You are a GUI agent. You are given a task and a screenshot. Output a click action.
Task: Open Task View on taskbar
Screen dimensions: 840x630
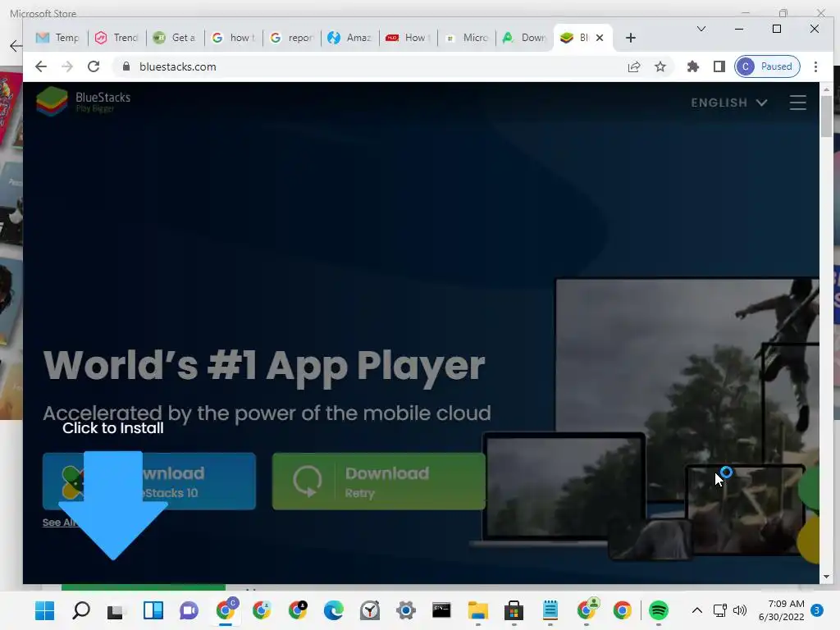point(116,610)
